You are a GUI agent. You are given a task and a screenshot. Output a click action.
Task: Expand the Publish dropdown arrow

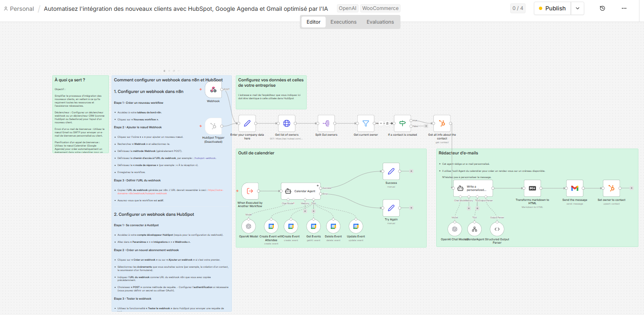(577, 8)
